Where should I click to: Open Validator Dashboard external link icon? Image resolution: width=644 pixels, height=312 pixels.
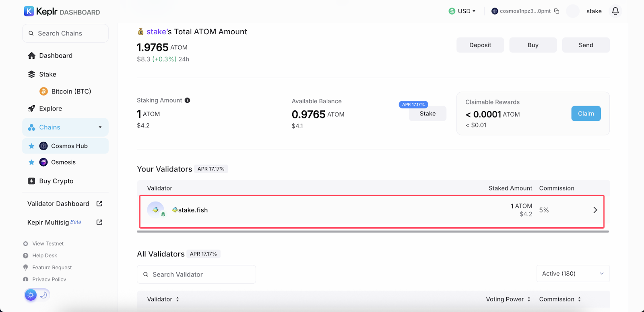[99, 204]
